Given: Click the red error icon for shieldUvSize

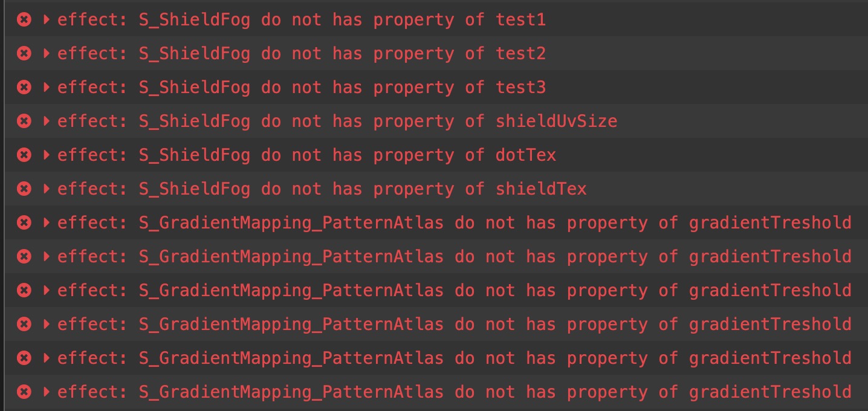Looking at the screenshot, I should pyautogui.click(x=24, y=121).
